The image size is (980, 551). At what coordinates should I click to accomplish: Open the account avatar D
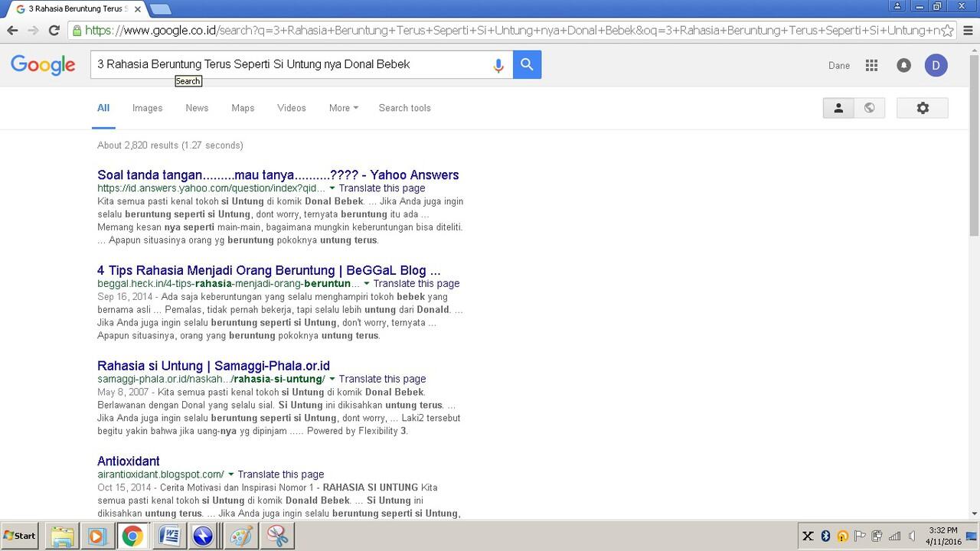[x=936, y=66]
